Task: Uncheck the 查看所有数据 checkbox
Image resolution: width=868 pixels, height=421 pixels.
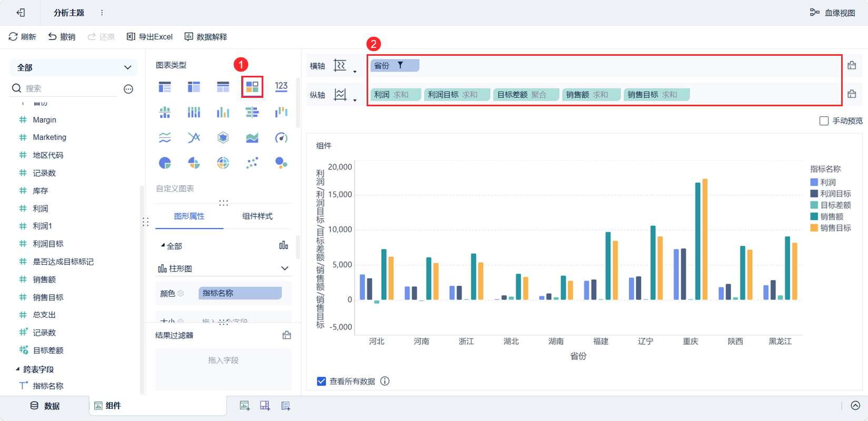Action: click(321, 381)
